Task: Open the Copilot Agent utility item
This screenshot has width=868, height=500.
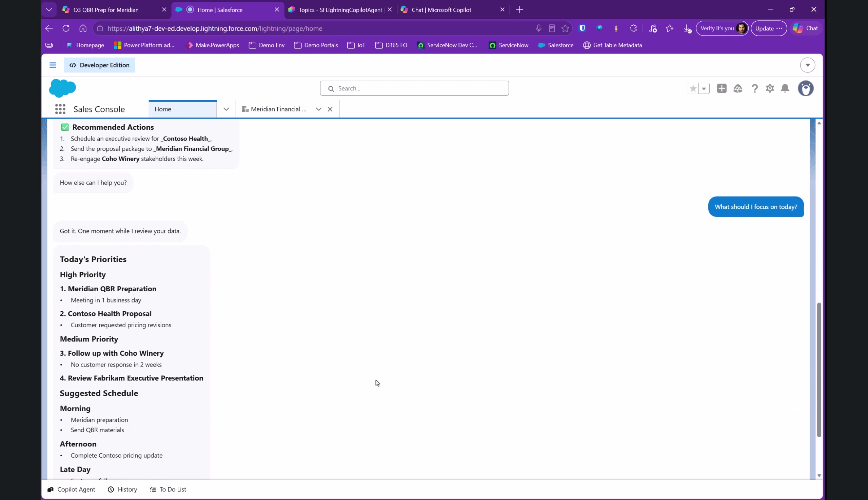Action: 71,489
